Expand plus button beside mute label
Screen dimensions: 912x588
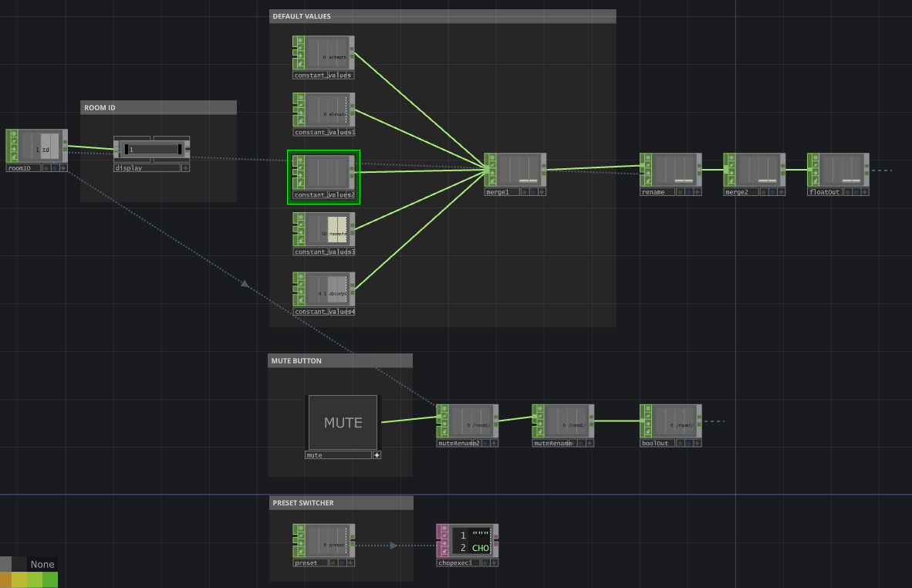pos(377,455)
